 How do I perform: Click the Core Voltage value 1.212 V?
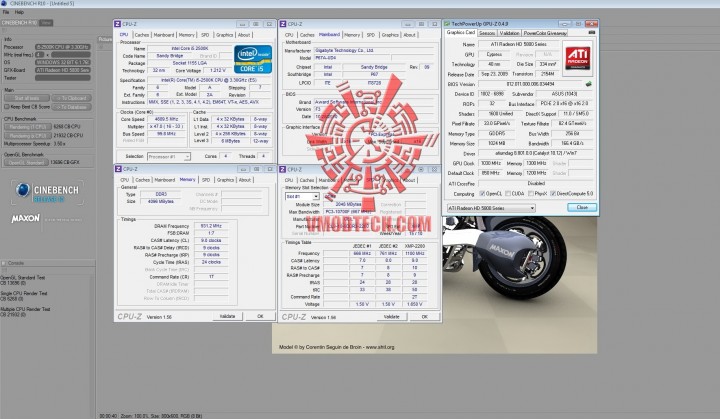pyautogui.click(x=218, y=70)
